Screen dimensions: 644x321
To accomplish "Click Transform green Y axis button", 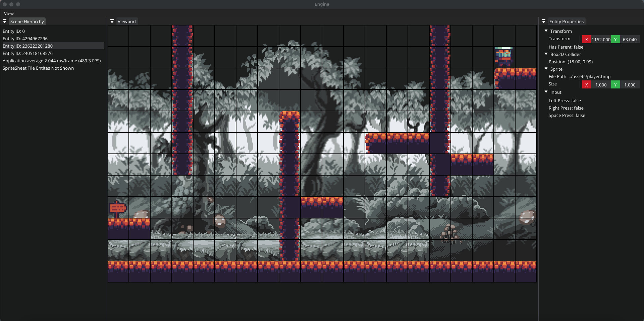I will [615, 40].
